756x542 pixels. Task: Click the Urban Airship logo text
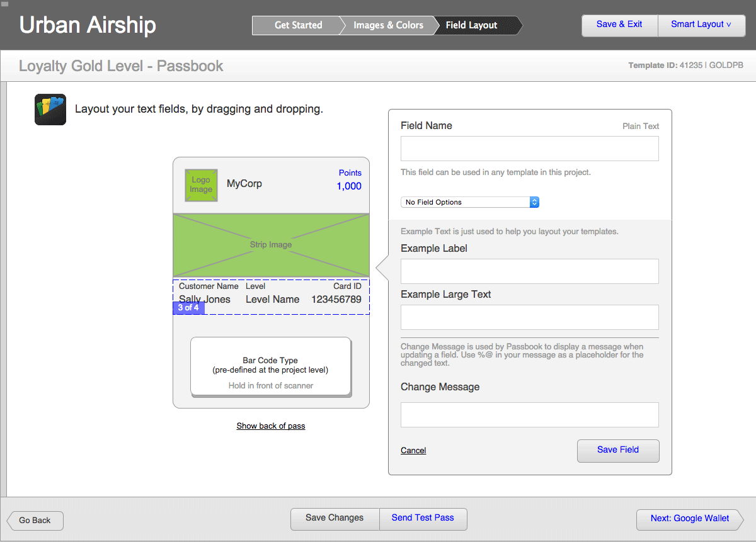(x=88, y=25)
